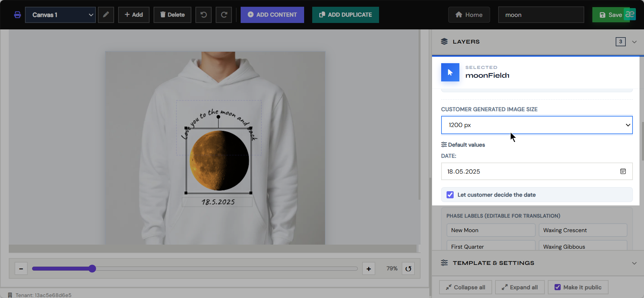Image resolution: width=644 pixels, height=298 pixels.
Task: Click the ADD CONTENT button
Action: click(x=272, y=15)
